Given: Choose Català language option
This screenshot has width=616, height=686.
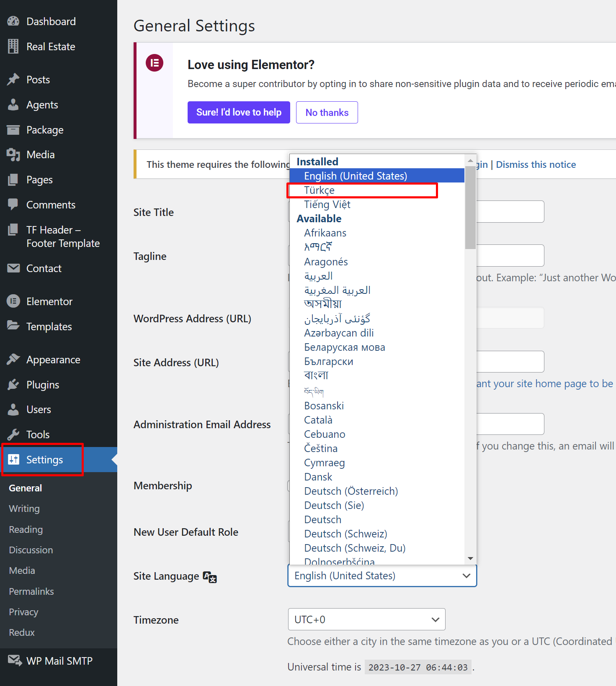Looking at the screenshot, I should [x=377, y=420].
